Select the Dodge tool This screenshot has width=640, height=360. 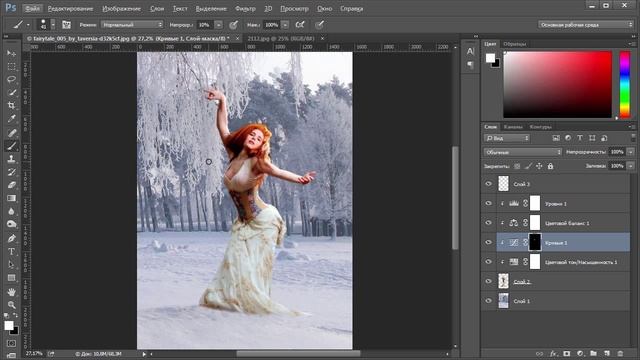pyautogui.click(x=11, y=224)
